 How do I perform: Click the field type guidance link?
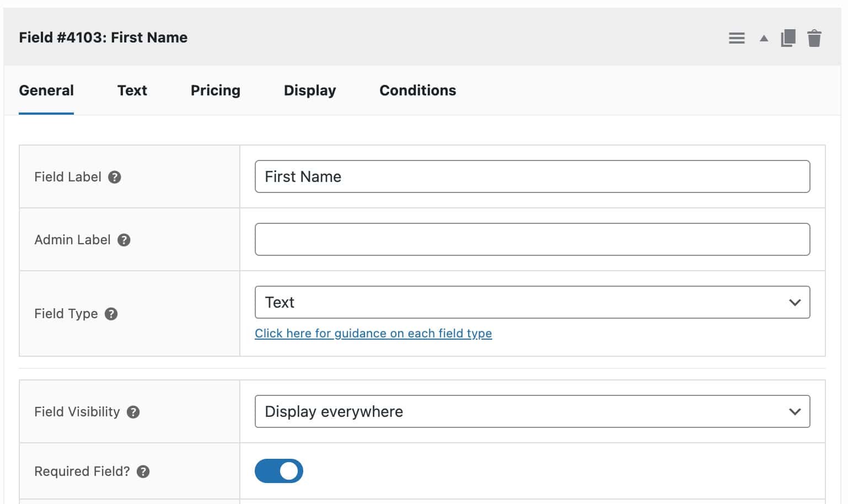pyautogui.click(x=373, y=334)
